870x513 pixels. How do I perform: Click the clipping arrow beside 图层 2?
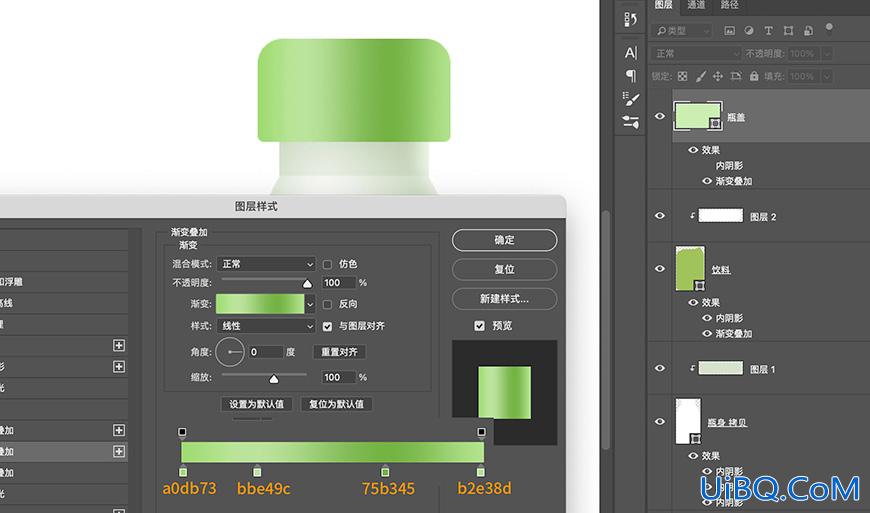tap(692, 216)
